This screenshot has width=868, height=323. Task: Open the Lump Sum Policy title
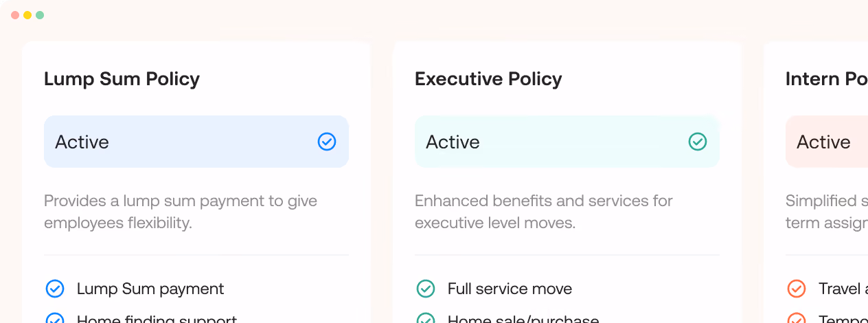coord(122,79)
